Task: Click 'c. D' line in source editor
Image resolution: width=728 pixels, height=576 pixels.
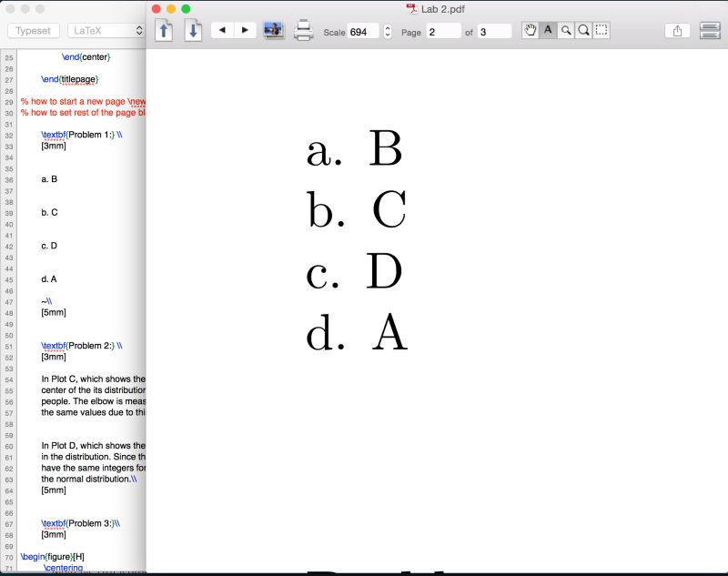Action: pos(49,246)
